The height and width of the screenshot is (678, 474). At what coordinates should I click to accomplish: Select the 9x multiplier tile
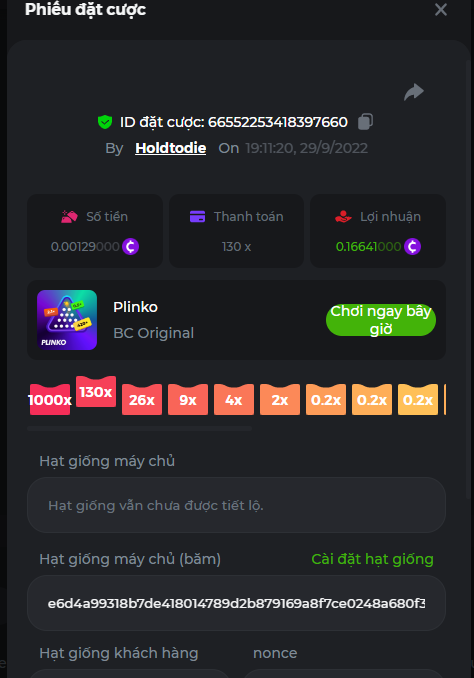point(188,400)
